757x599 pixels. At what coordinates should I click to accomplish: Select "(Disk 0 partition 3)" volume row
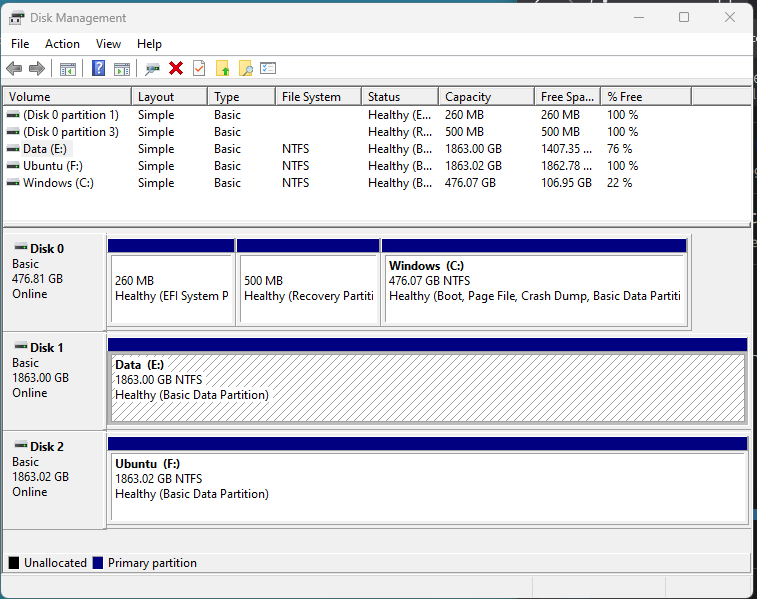click(x=70, y=132)
